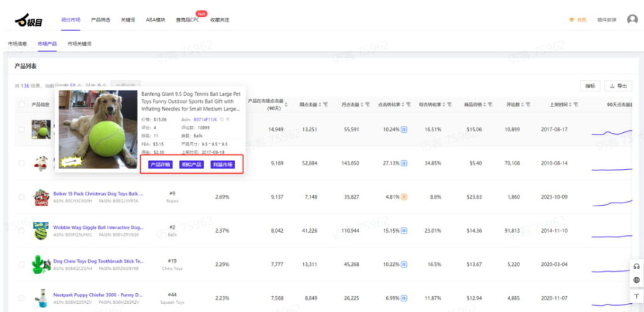The image size is (644, 312).
Task: Click the copy icon beside ASIN B0714F11JK
Action: pyautogui.click(x=222, y=119)
